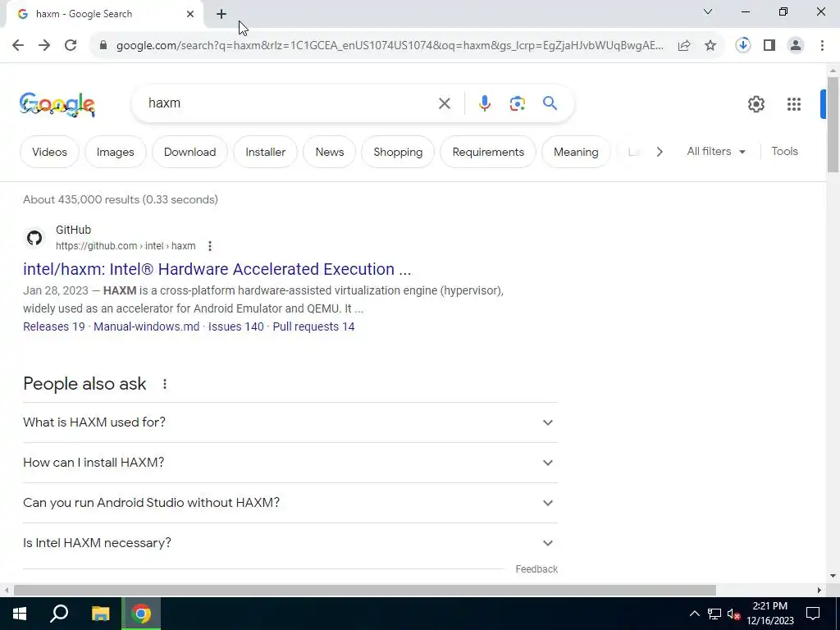Click inside the haxm search input
The height and width of the screenshot is (630, 840).
pyautogui.click(x=290, y=103)
